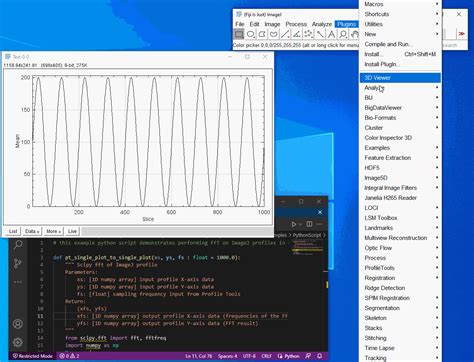Select the Freehand selection tool in ImageJ
The height and width of the screenshot is (362, 474).
[x=274, y=34]
